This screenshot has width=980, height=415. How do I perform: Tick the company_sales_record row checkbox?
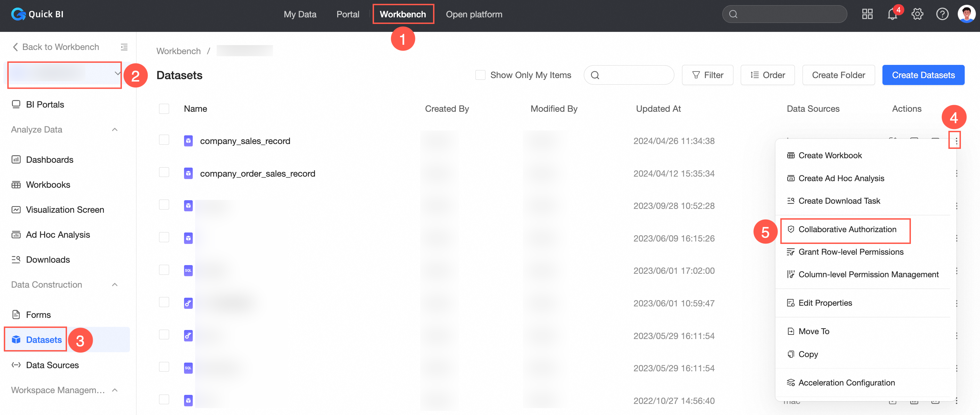tap(164, 140)
